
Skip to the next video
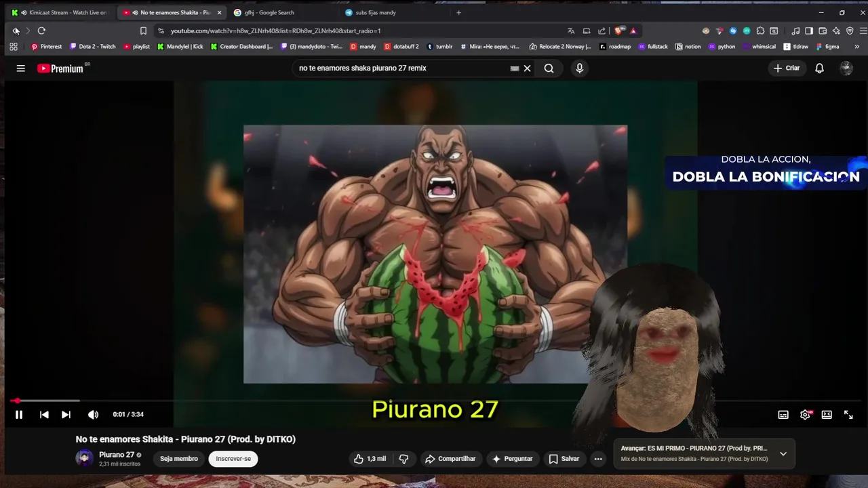(x=66, y=415)
